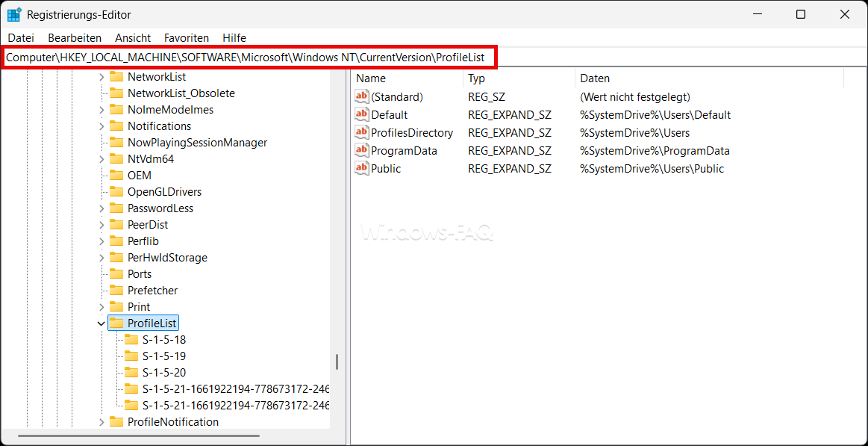Expand the PasswordLess key
The image size is (868, 446).
(x=102, y=208)
